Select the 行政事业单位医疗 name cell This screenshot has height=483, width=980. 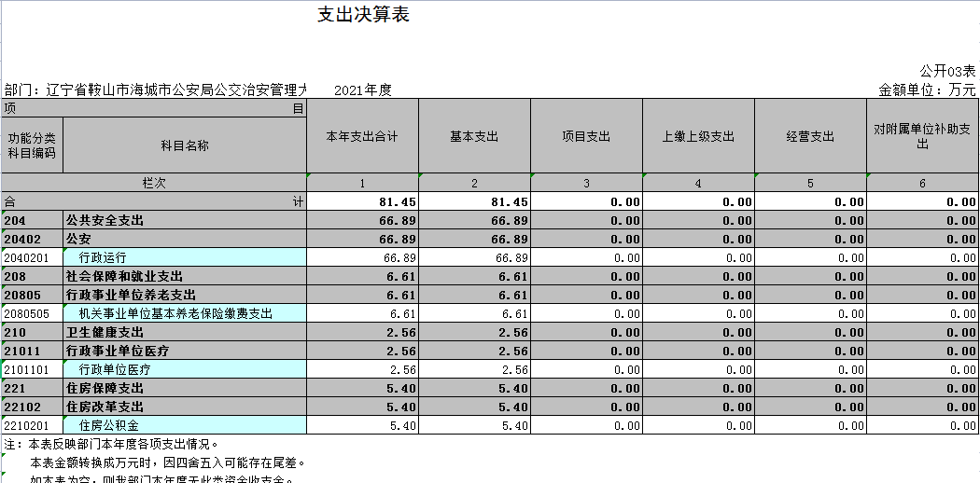185,352
